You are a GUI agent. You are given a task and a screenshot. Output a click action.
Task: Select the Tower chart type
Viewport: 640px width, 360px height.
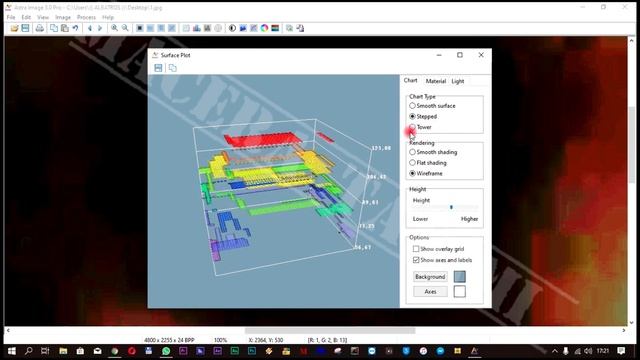pyautogui.click(x=420, y=127)
